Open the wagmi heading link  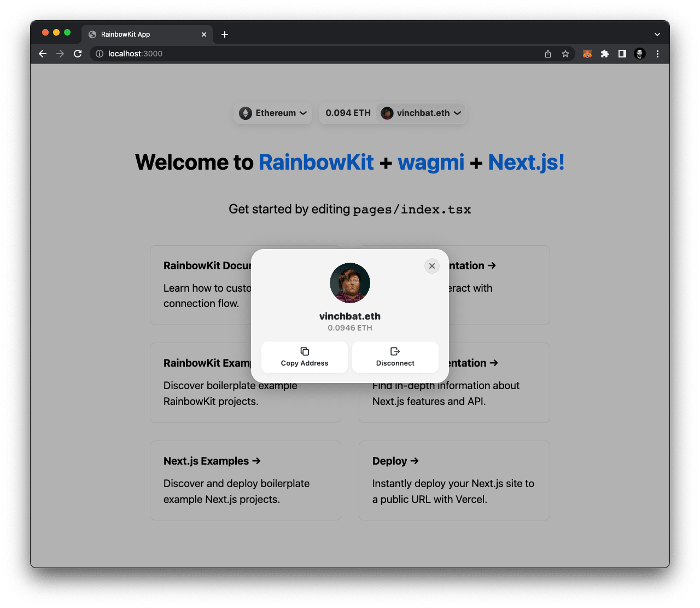pyautogui.click(x=431, y=163)
